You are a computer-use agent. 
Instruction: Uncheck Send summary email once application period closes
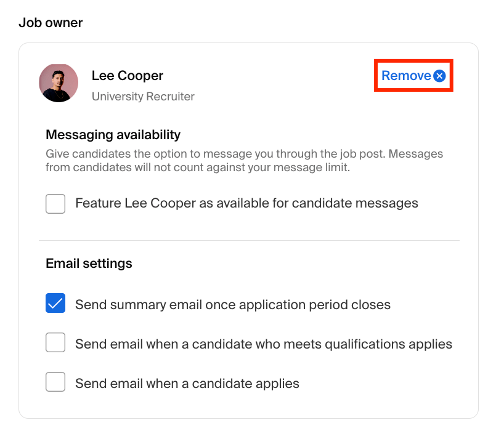(55, 304)
